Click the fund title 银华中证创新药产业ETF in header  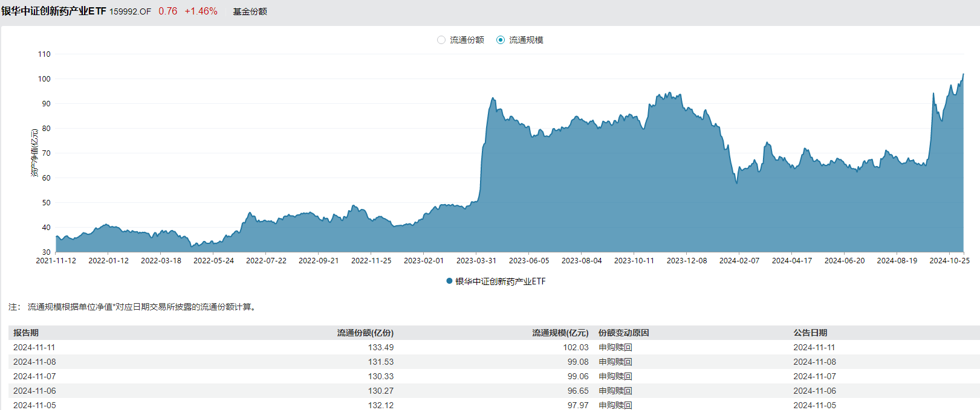(54, 11)
